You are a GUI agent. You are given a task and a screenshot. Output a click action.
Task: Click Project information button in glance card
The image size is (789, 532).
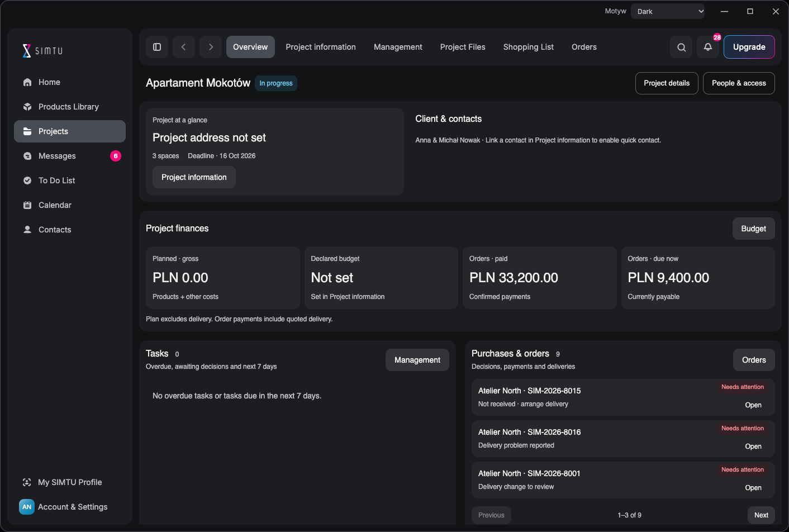(x=194, y=177)
